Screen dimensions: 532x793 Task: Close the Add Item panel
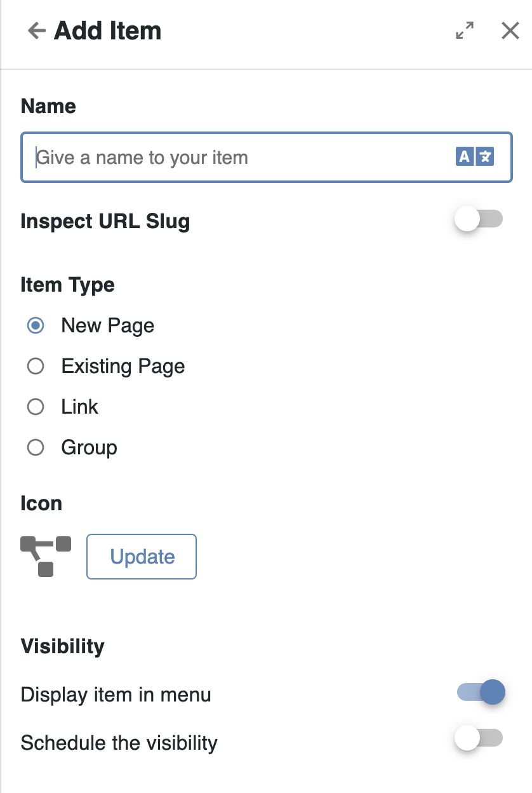[x=510, y=30]
